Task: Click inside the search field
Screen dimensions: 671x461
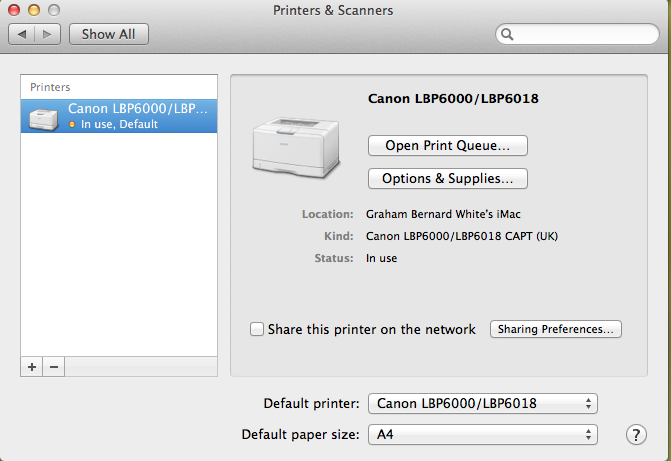Action: (585, 34)
